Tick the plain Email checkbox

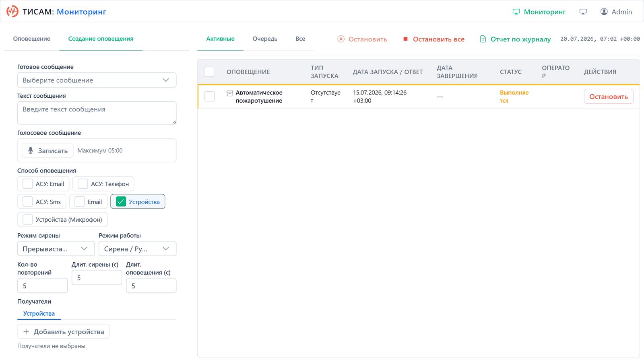(80, 202)
